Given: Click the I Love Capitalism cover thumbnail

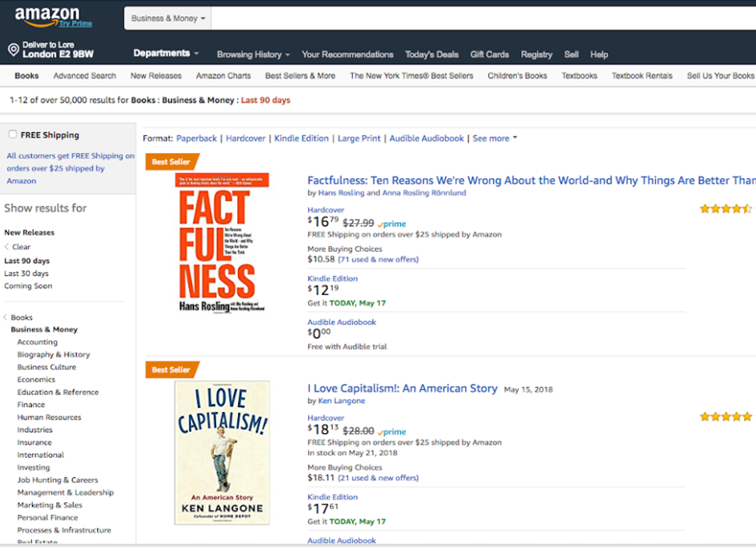Looking at the screenshot, I should (x=222, y=453).
